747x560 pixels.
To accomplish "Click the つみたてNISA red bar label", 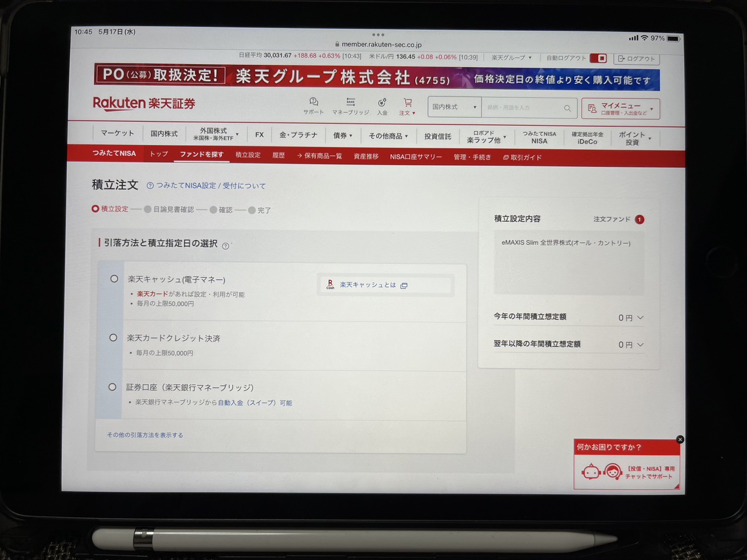I will click(114, 154).
